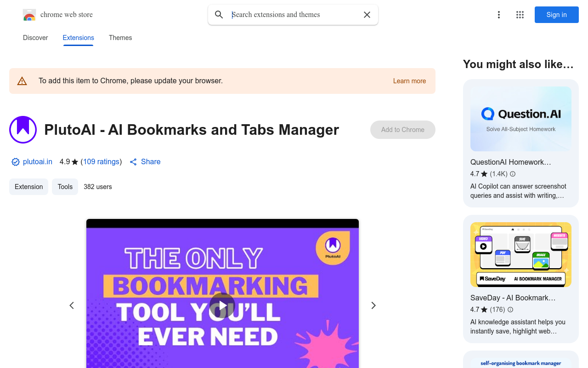Viewport: 588px width, 368px height.
Task: Click the SaveDay 4.7 star rating
Action: point(479,310)
